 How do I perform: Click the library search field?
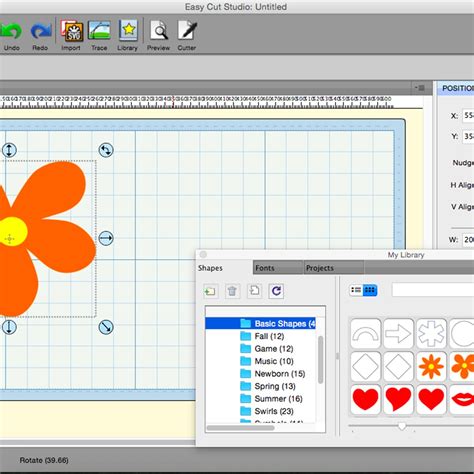pyautogui.click(x=433, y=290)
